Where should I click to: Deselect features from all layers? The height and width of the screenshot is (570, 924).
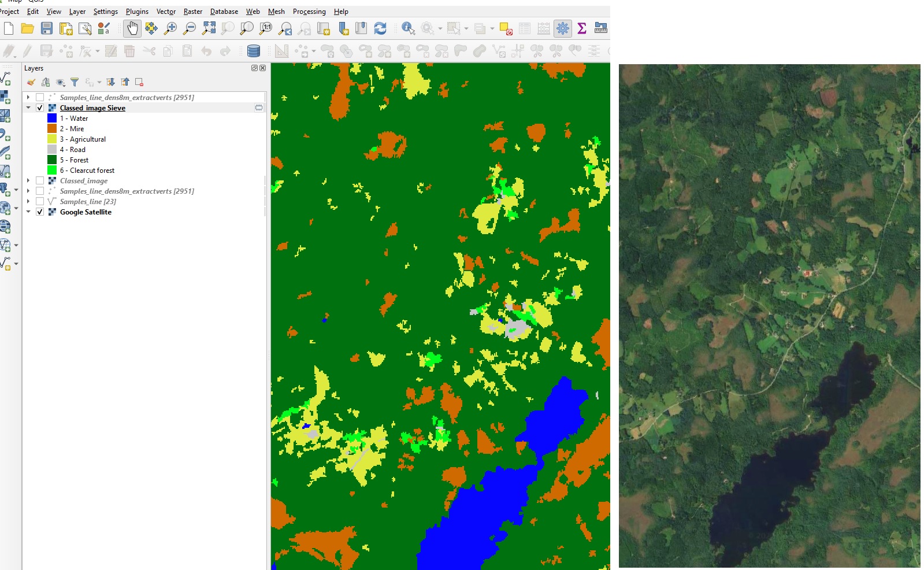[506, 28]
